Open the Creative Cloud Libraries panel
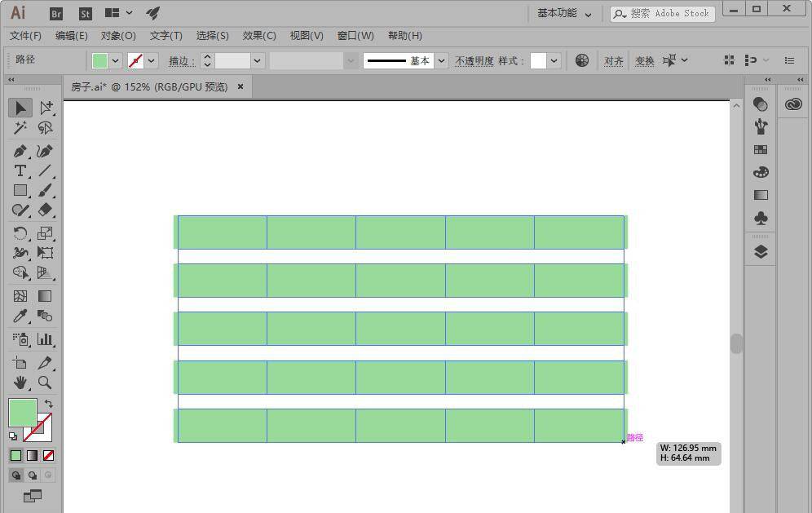The width and height of the screenshot is (812, 513). (x=793, y=104)
